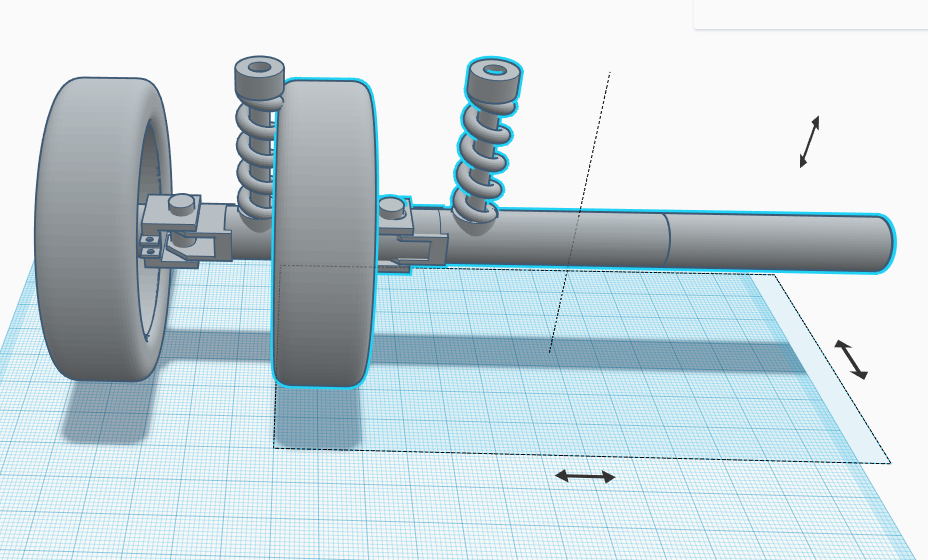The height and width of the screenshot is (560, 928).
Task: Select the hinge bracket beside the left wheel
Action: 185,232
